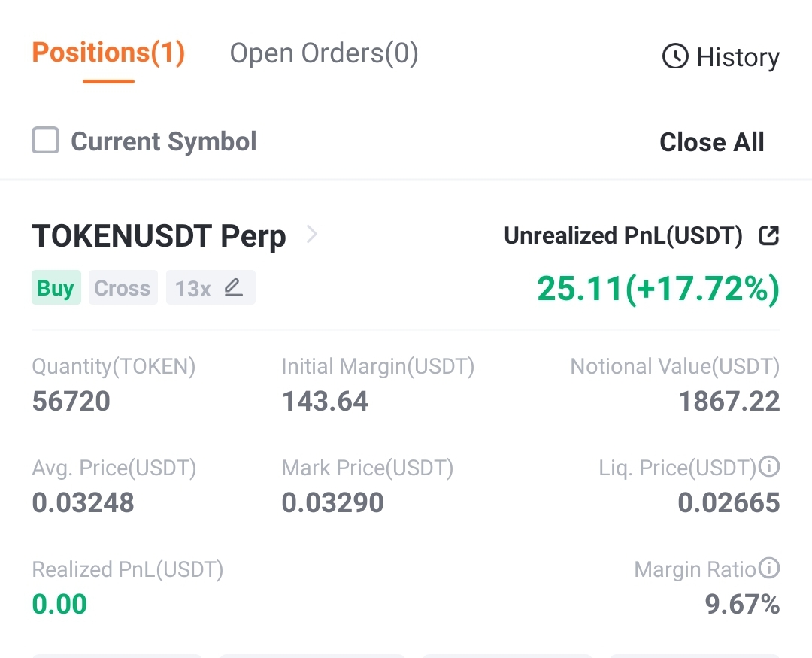Tap the Close All button
Viewport: 812px width, 658px height.
(x=712, y=142)
